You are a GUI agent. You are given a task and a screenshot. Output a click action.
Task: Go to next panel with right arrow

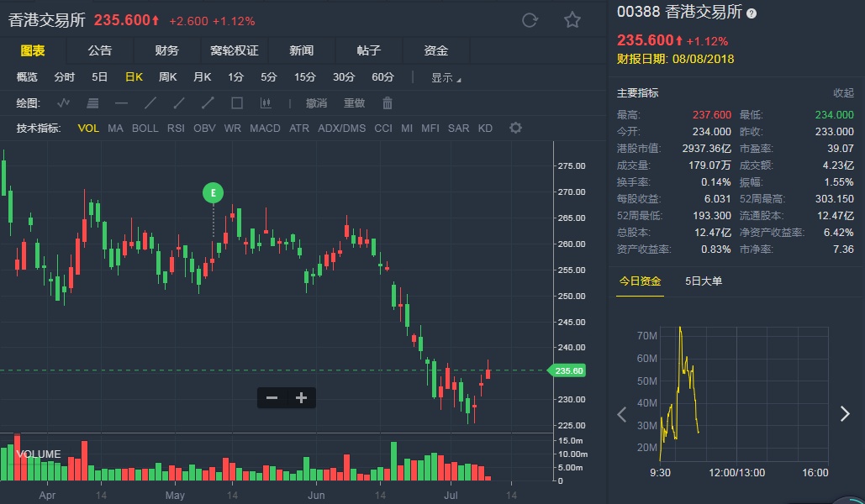click(845, 413)
